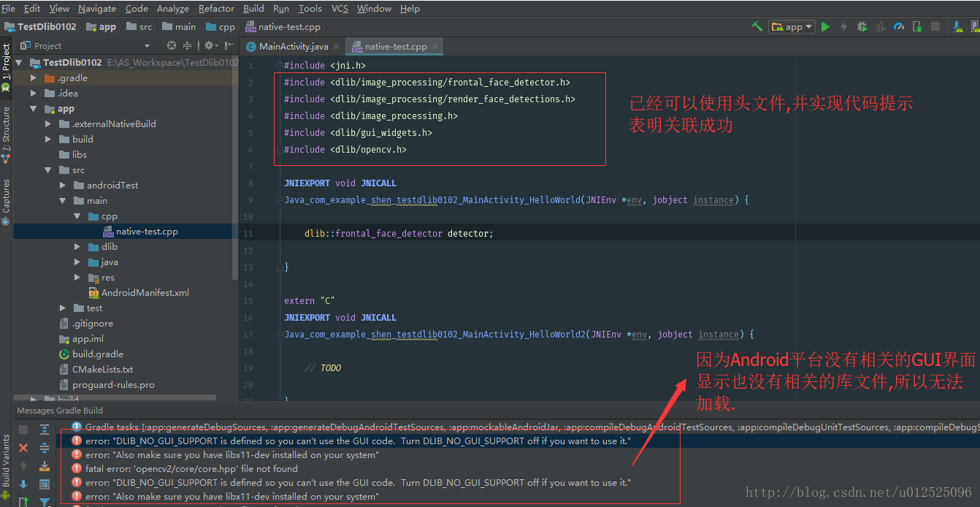Open the Android Profiler gauge icon
The width and height of the screenshot is (980, 507).
[x=899, y=26]
